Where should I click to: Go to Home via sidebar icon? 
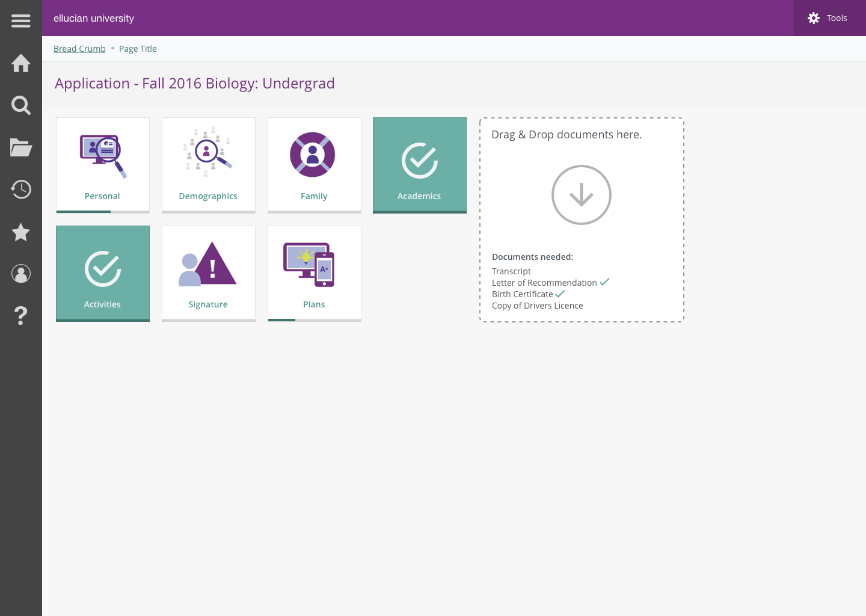tap(20, 63)
